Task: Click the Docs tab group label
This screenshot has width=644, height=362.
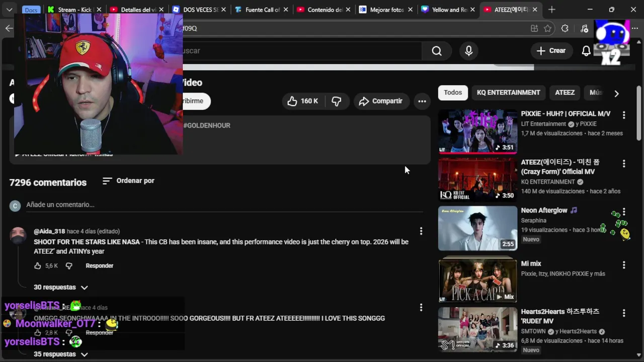Action: click(x=31, y=10)
